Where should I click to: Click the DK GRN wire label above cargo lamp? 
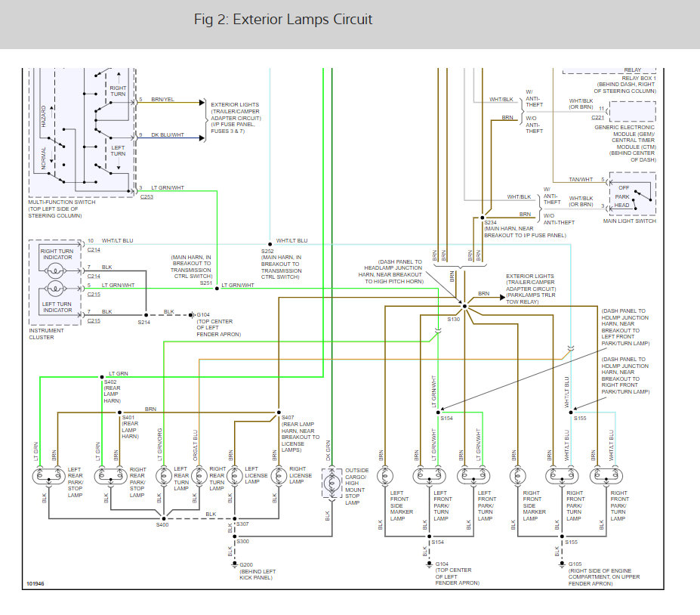(x=328, y=450)
